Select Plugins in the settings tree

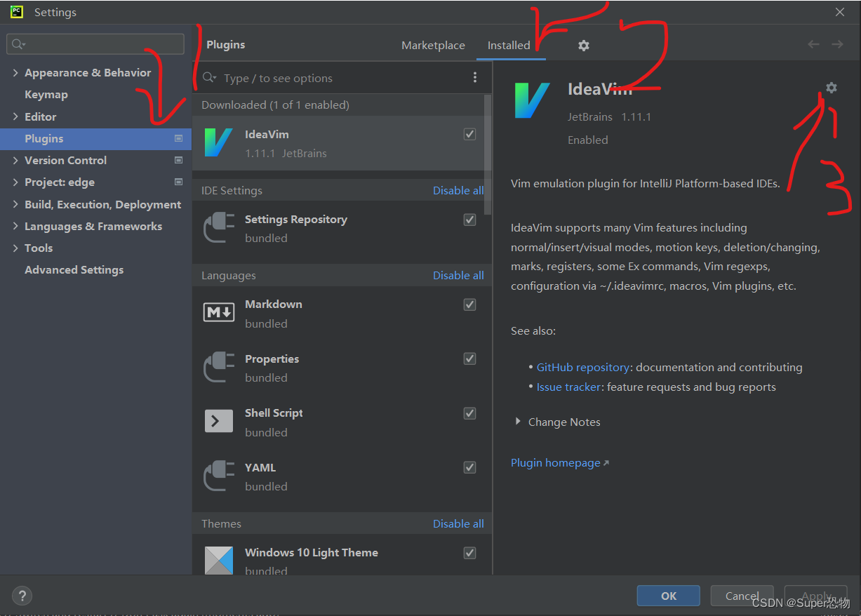95,139
